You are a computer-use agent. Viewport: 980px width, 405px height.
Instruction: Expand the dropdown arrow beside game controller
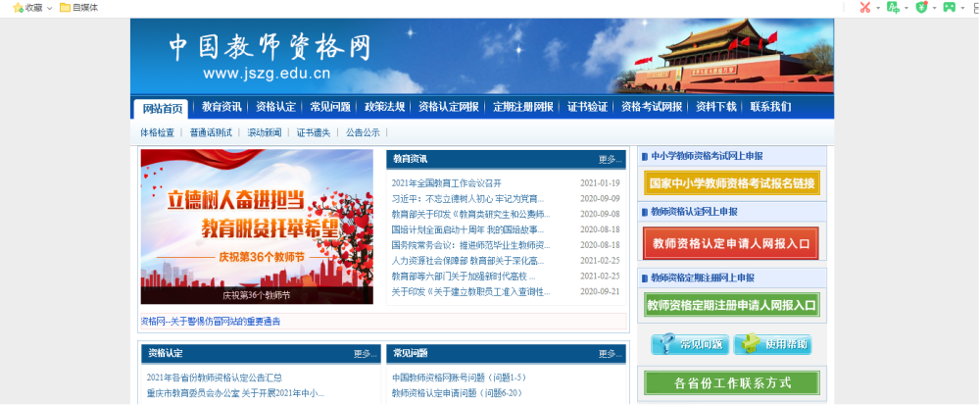(x=962, y=8)
